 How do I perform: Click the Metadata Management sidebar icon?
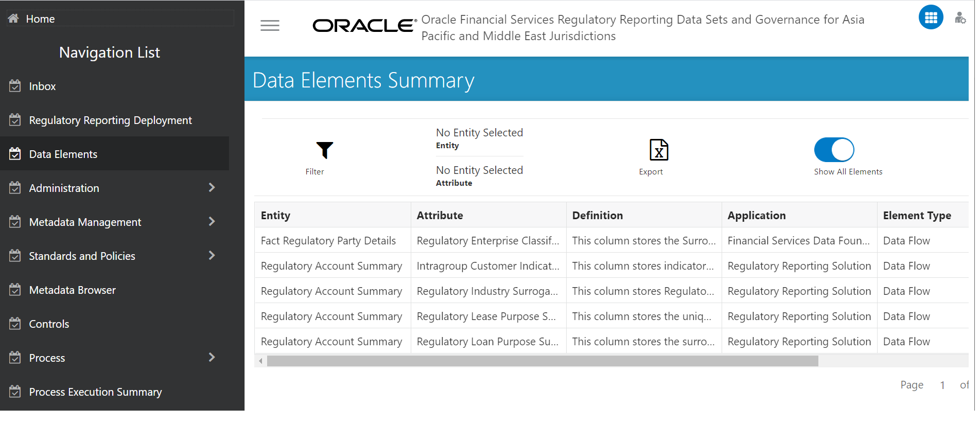tap(15, 222)
